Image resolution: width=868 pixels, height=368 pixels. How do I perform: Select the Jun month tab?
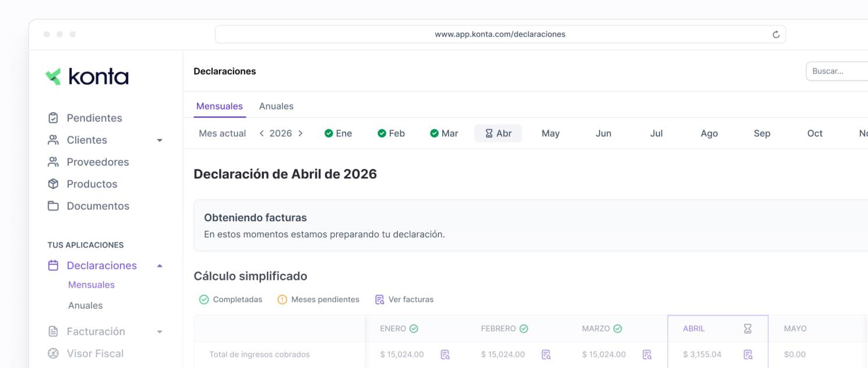[x=604, y=133]
